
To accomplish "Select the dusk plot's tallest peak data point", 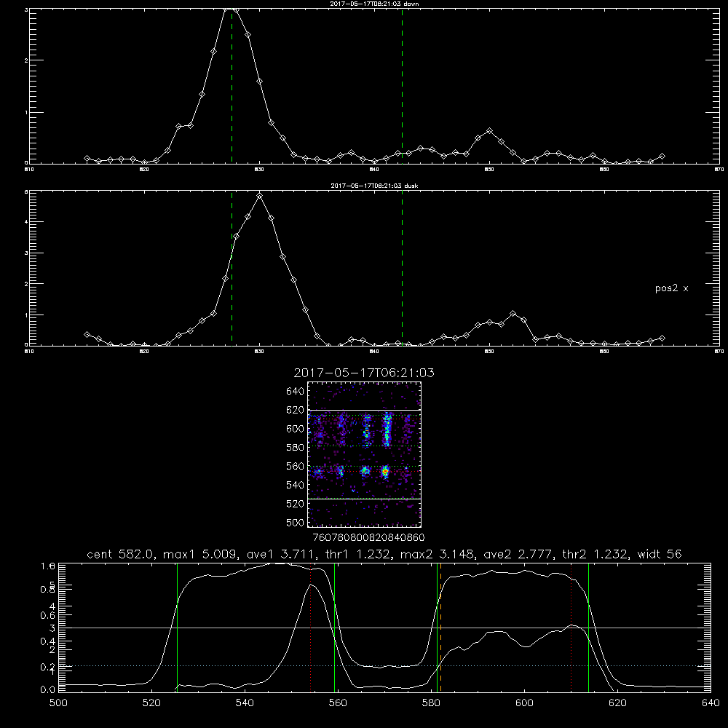I will pos(260,196).
